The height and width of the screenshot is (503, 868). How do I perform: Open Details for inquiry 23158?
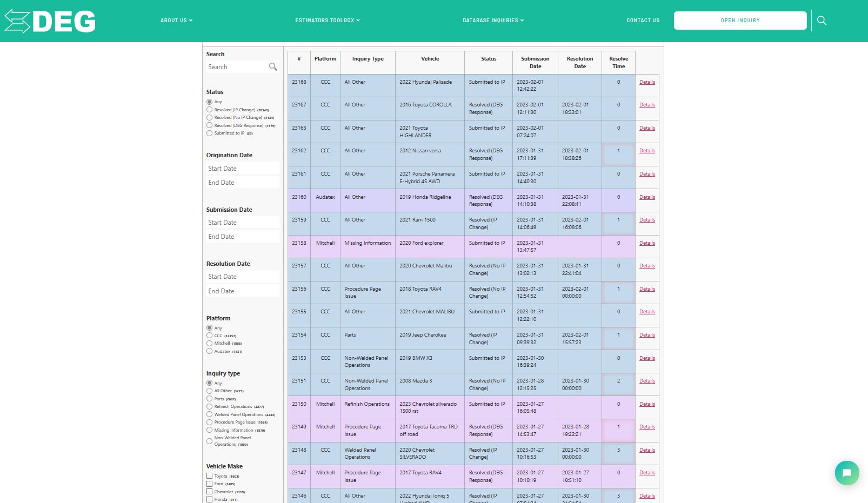point(647,243)
